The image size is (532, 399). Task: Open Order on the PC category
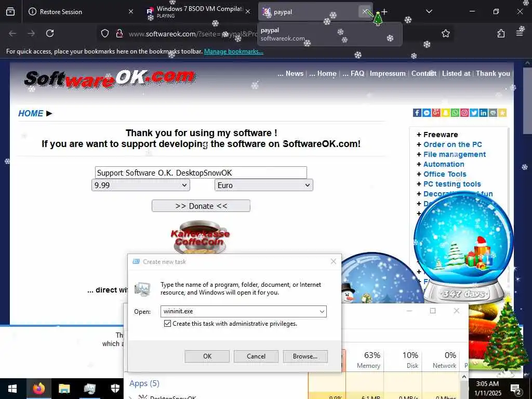pyautogui.click(x=453, y=144)
